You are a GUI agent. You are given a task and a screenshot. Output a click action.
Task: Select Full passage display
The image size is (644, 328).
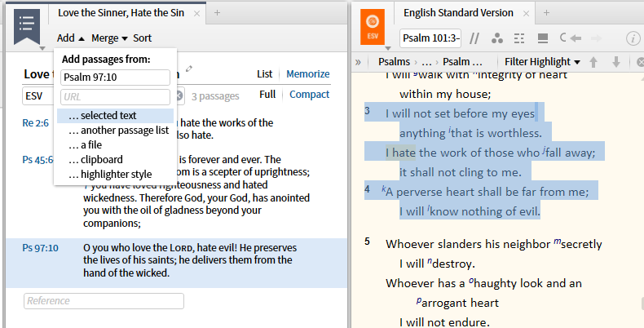(x=267, y=95)
